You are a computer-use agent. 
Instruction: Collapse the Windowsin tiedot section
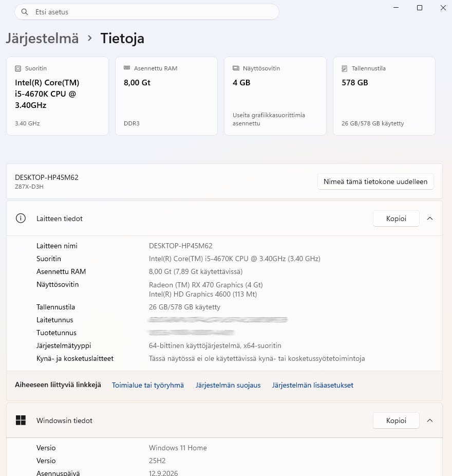[x=430, y=420]
